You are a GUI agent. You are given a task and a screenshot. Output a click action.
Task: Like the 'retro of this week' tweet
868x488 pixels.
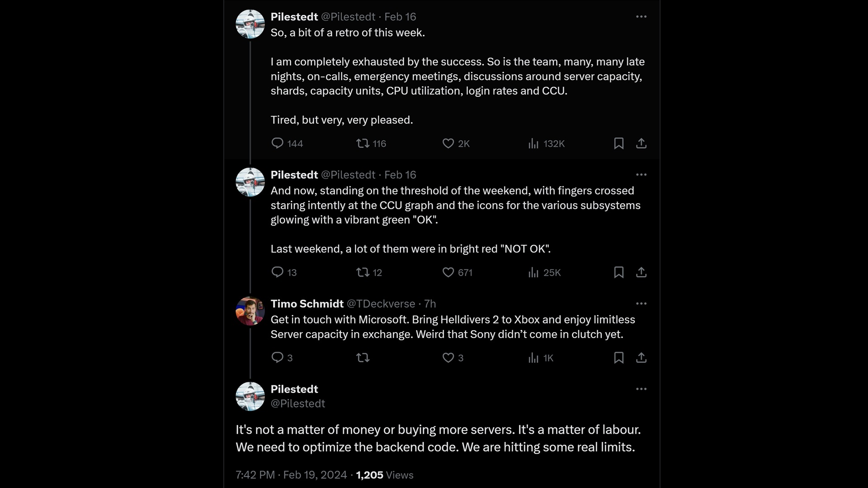pyautogui.click(x=448, y=144)
